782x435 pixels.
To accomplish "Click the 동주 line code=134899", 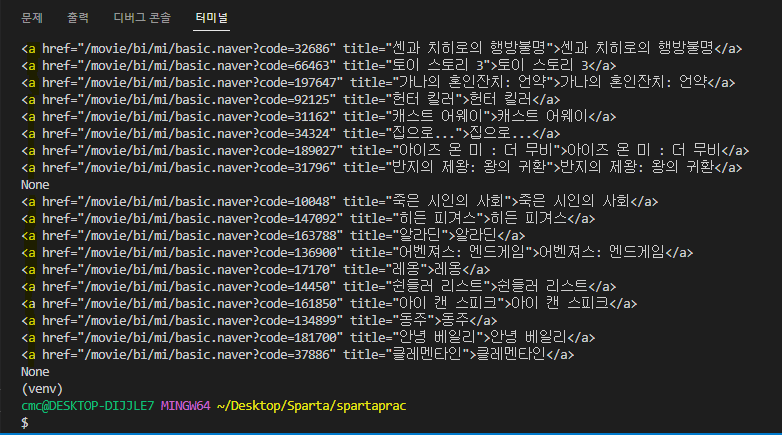I will (259, 320).
